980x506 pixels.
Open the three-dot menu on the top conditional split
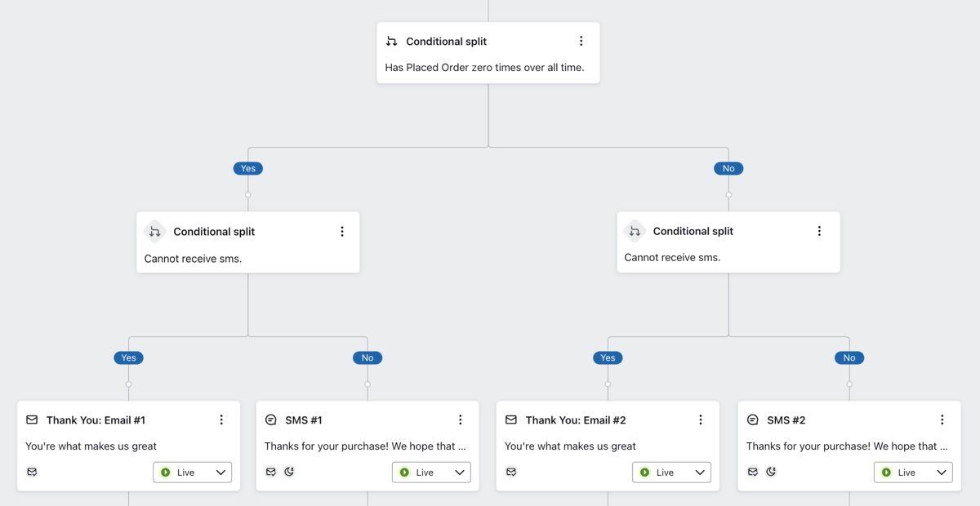coord(581,40)
